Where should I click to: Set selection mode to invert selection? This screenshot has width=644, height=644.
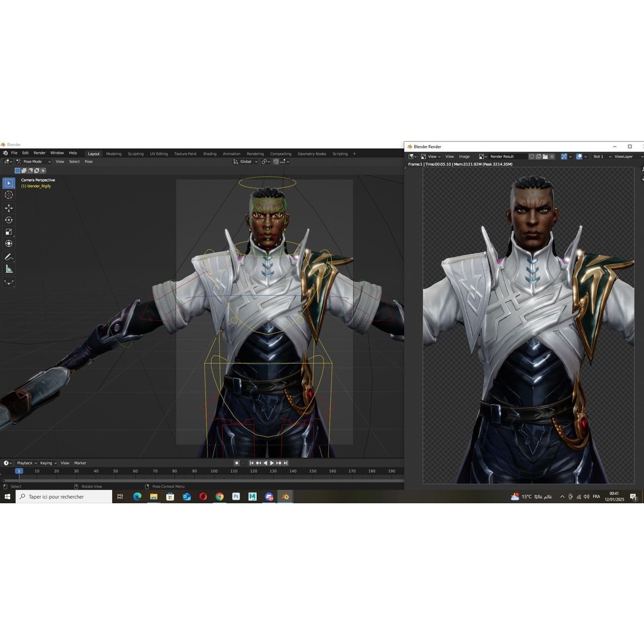(36, 171)
